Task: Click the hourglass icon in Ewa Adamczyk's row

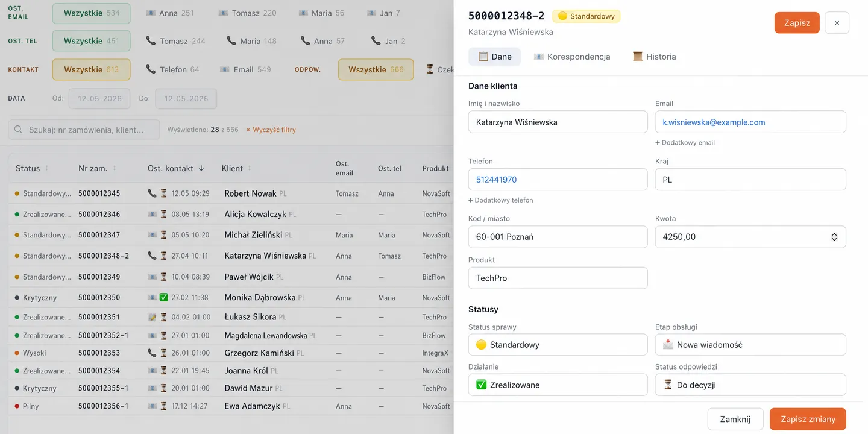Action: click(163, 406)
